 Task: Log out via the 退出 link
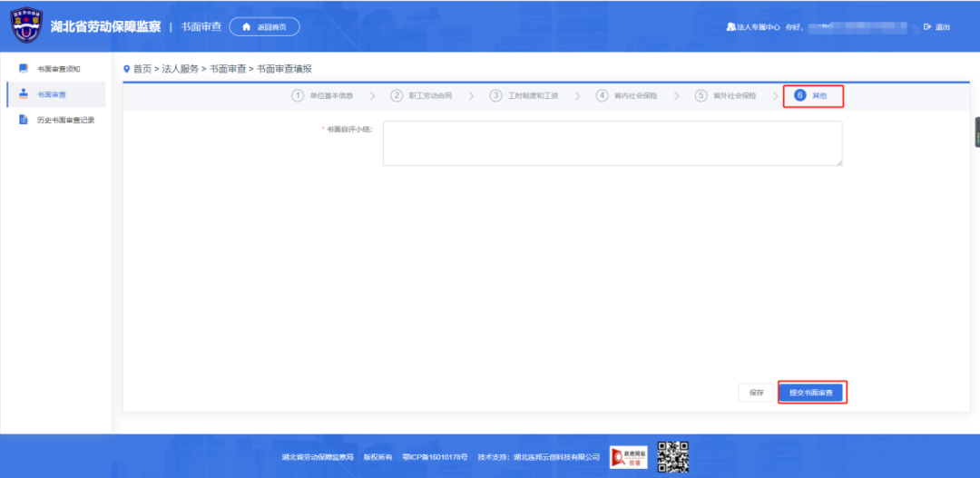tap(937, 27)
